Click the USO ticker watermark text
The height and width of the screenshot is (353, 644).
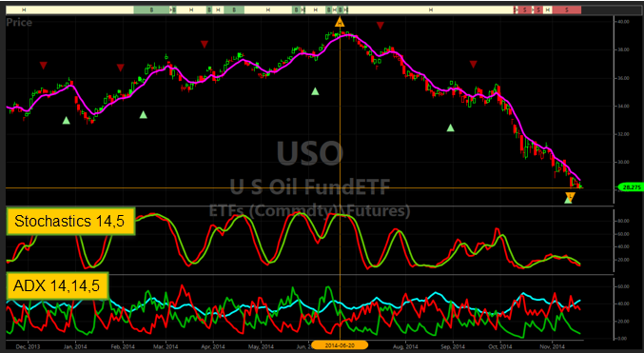310,152
